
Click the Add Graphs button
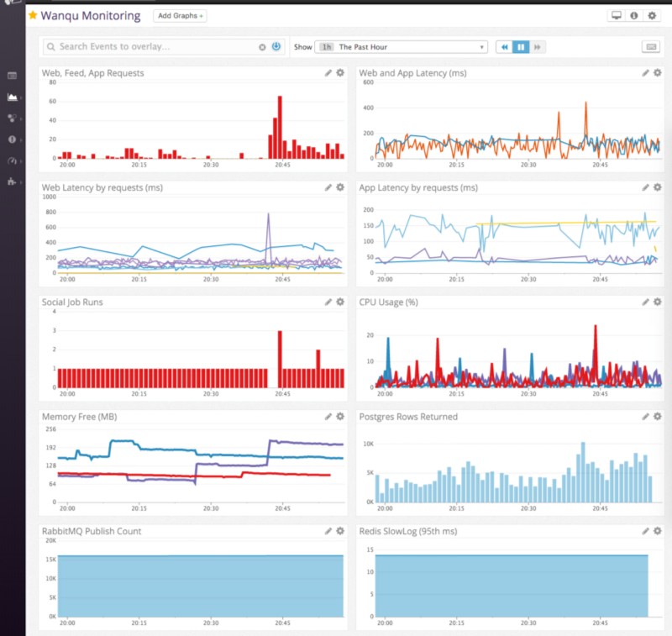coord(180,15)
